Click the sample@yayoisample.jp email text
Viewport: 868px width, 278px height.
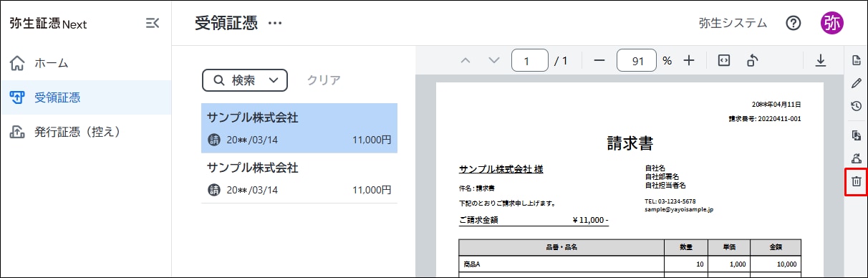679,211
